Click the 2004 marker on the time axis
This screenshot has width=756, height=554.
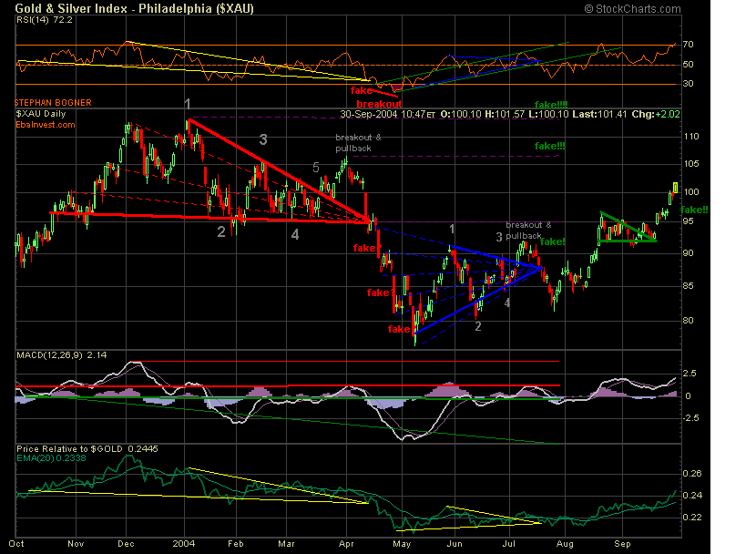pos(185,541)
